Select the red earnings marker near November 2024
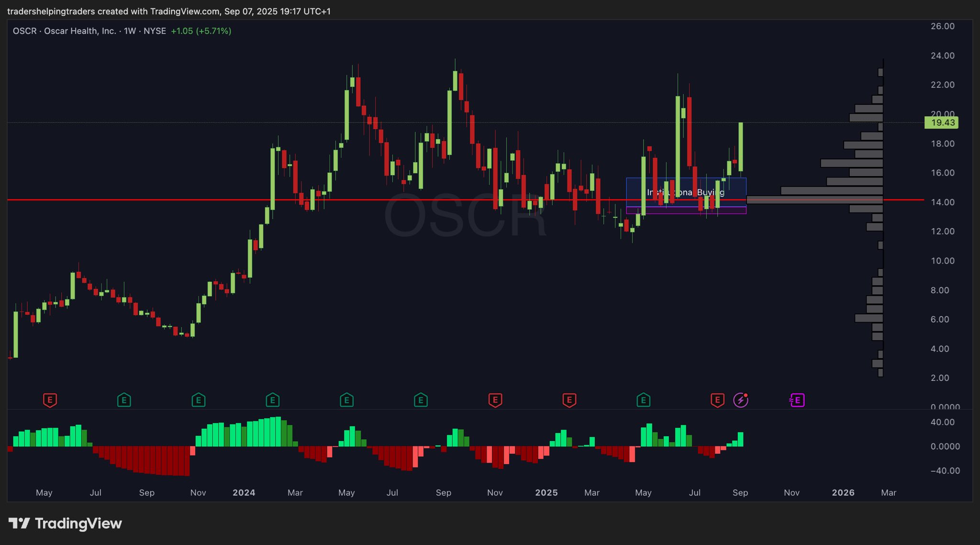The width and height of the screenshot is (980, 545). click(495, 400)
